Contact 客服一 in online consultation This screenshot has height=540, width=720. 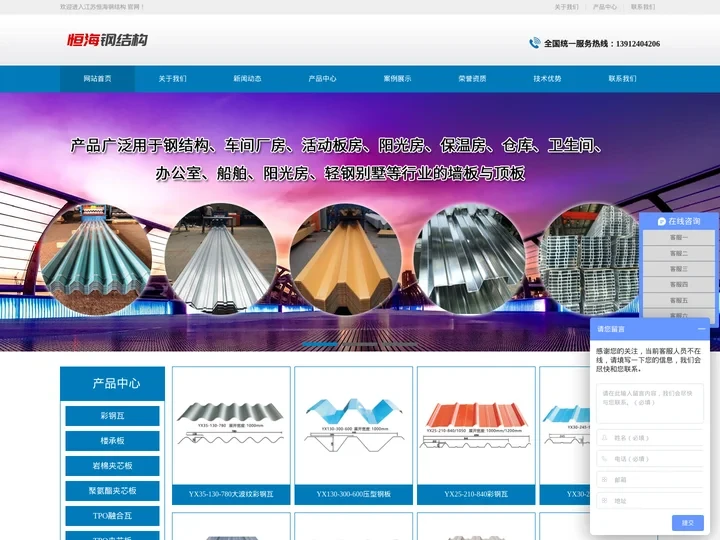tap(679, 237)
